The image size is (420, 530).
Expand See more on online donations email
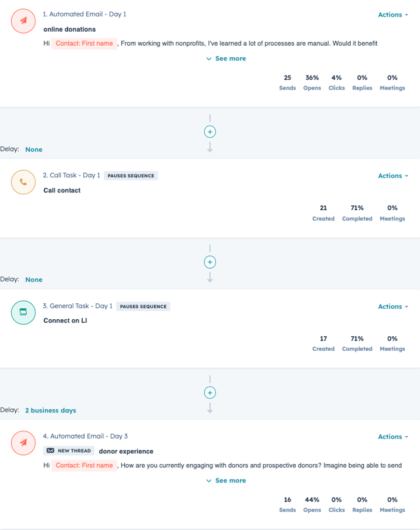point(226,58)
